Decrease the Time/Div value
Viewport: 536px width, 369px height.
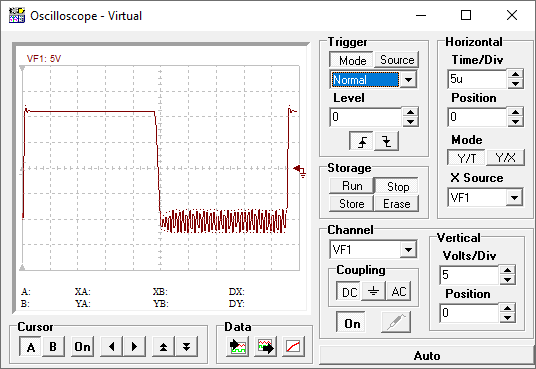(515, 84)
